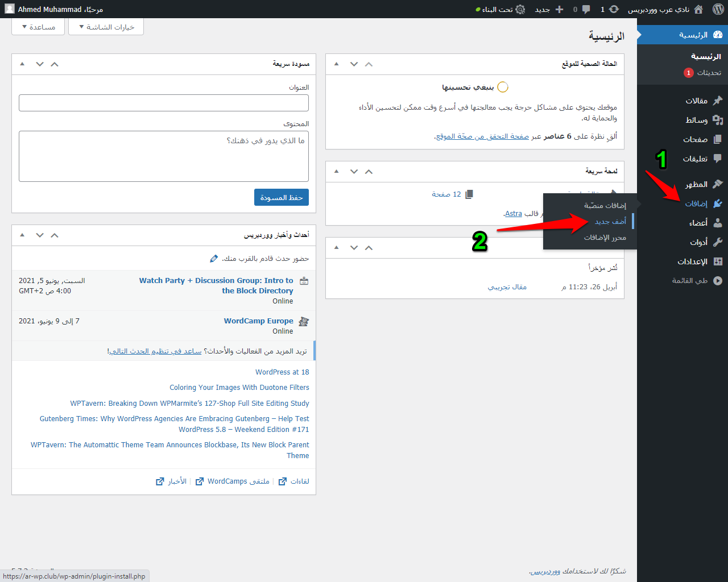Click the العنوان title input field
Viewport: 728px width, 582px height.
(x=164, y=103)
